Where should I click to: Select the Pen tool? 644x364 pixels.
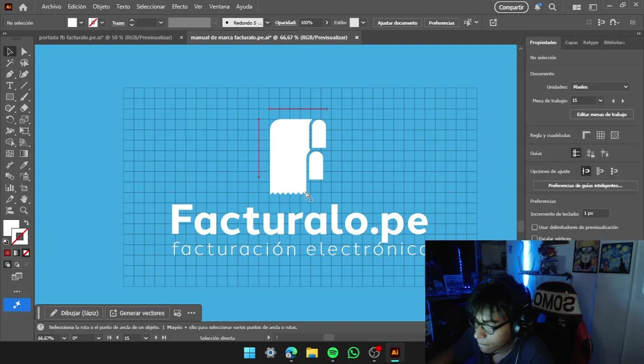pyautogui.click(x=10, y=74)
